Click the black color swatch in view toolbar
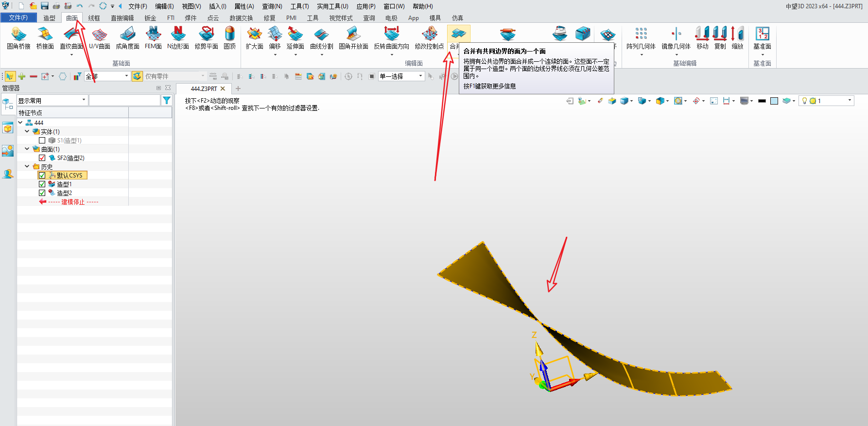The image size is (868, 426). click(x=762, y=101)
